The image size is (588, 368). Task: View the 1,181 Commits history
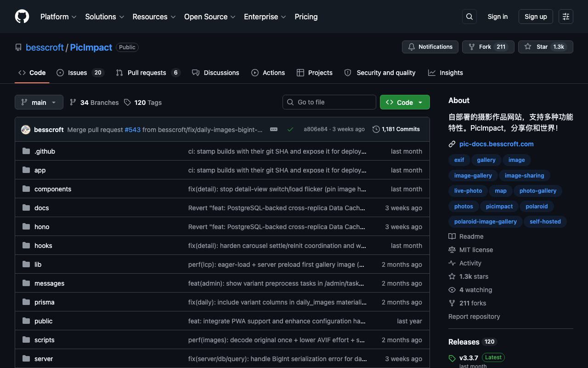pos(396,129)
